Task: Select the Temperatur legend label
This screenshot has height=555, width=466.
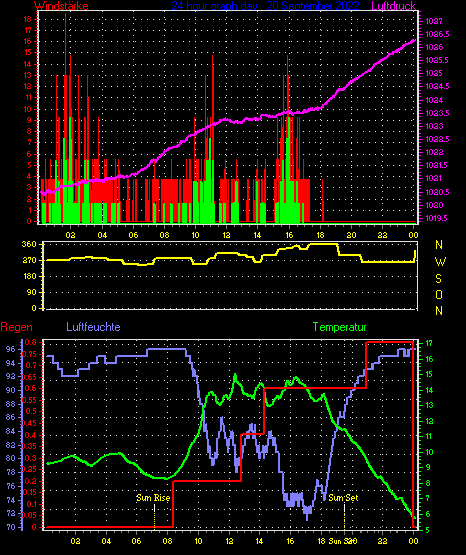Action: [x=339, y=327]
